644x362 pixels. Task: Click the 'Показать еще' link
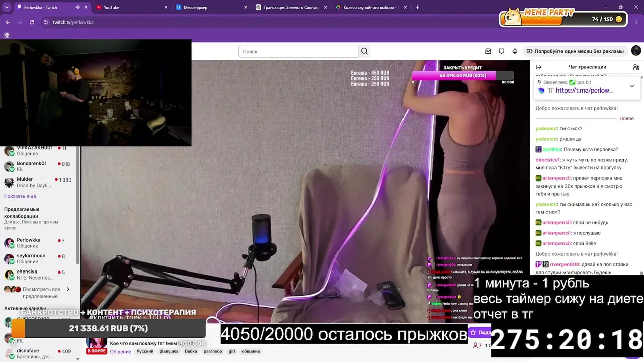pyautogui.click(x=20, y=196)
